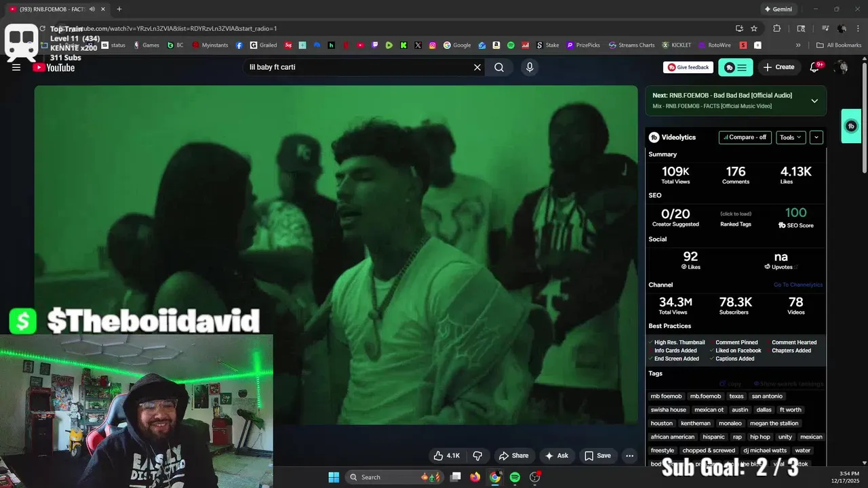The width and height of the screenshot is (868, 488).
Task: Open YouTube notifications bell
Action: [x=815, y=67]
